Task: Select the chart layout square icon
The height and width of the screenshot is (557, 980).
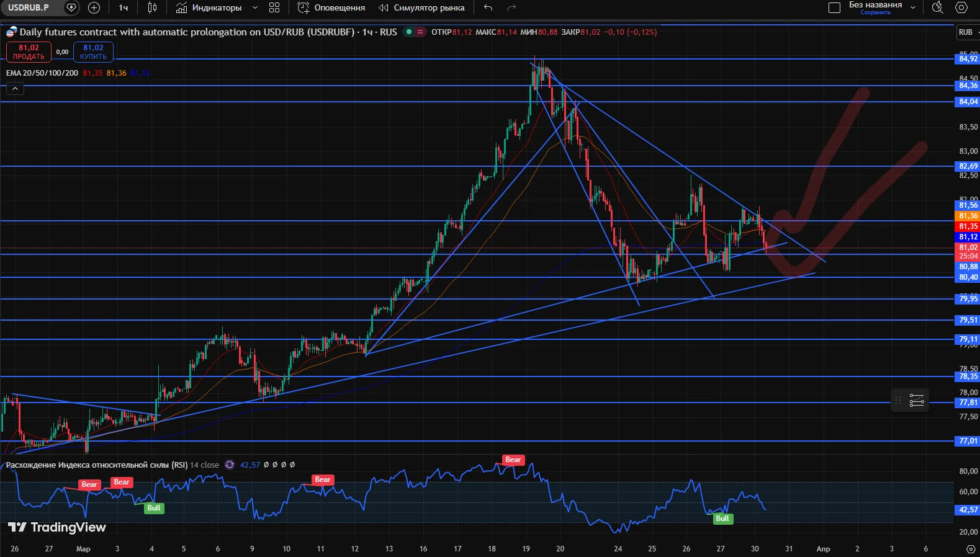Action: 835,7
